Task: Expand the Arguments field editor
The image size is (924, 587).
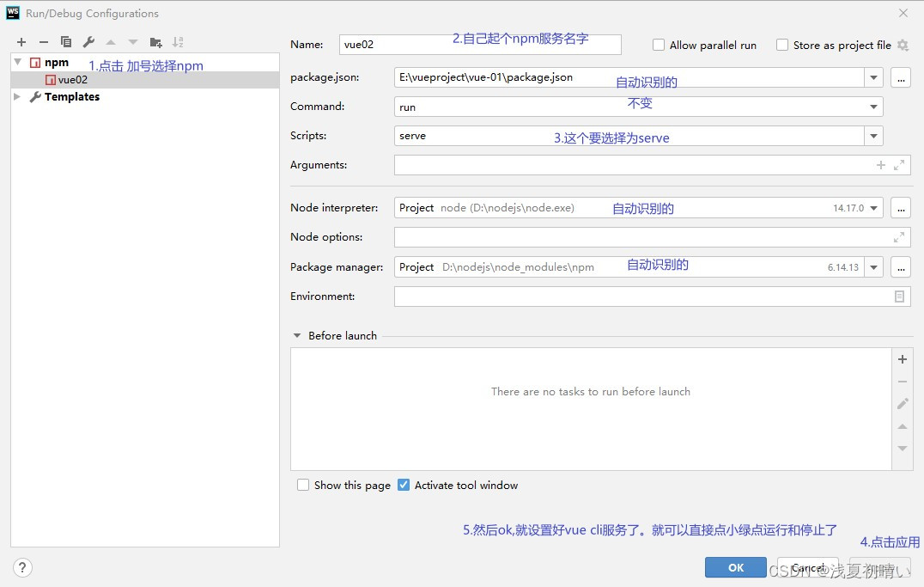Action: (899, 165)
